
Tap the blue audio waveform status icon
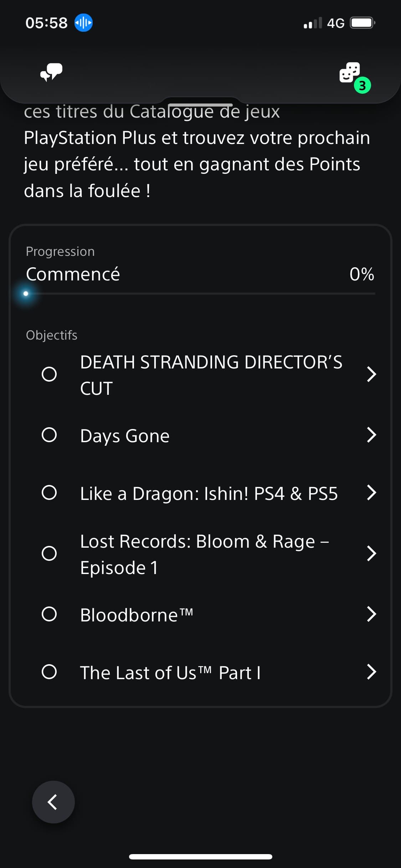[83, 23]
